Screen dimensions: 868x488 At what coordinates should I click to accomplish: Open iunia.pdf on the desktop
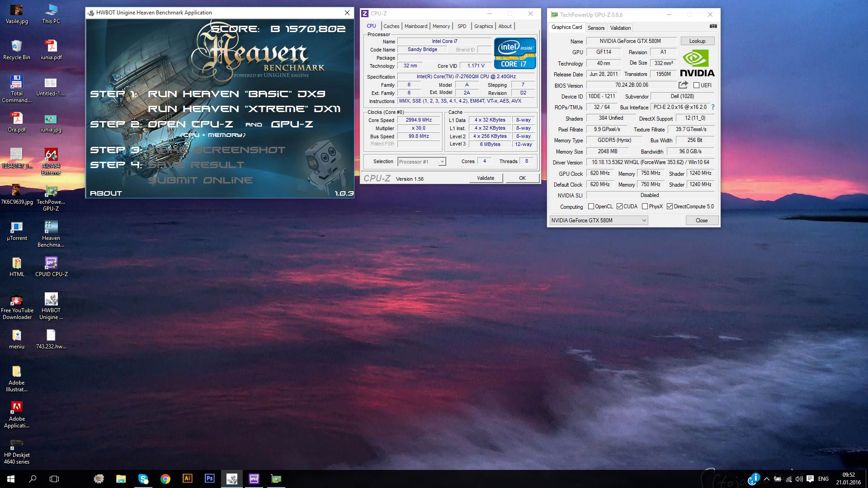(x=51, y=50)
